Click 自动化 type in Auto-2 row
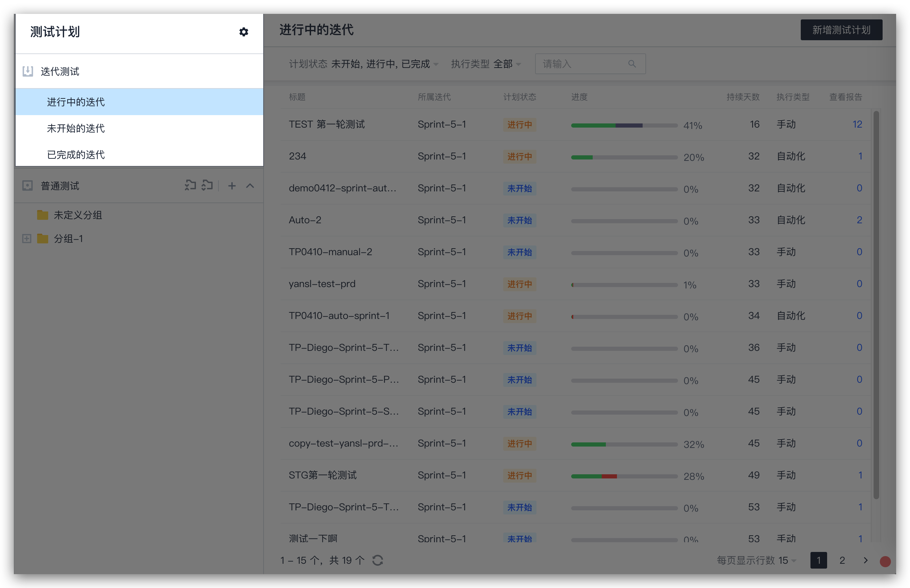 pos(791,220)
